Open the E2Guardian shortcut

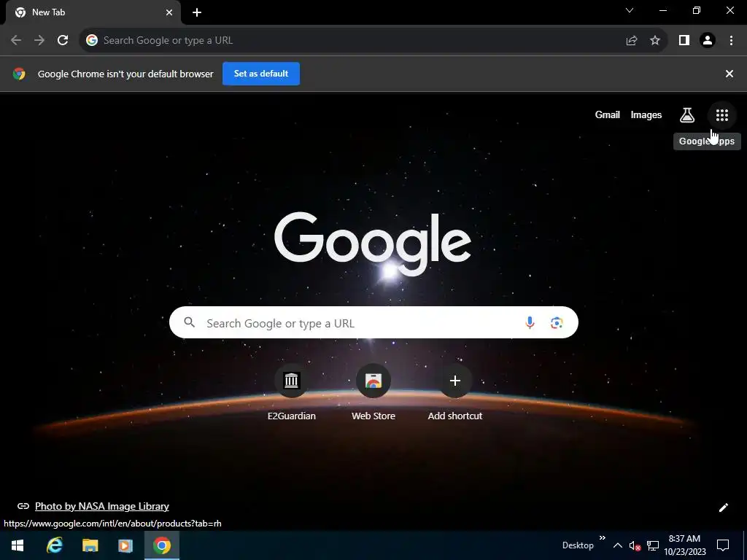tap(291, 393)
